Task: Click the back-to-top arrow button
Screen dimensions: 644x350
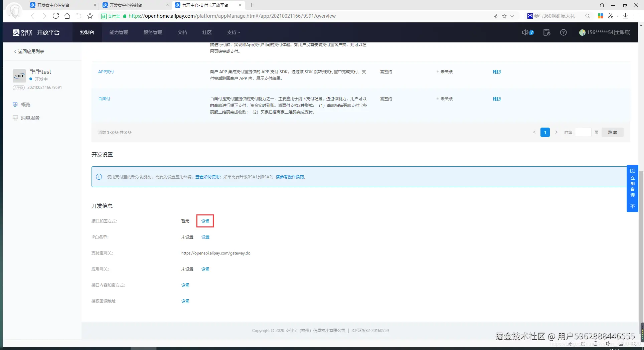Action: click(633, 206)
